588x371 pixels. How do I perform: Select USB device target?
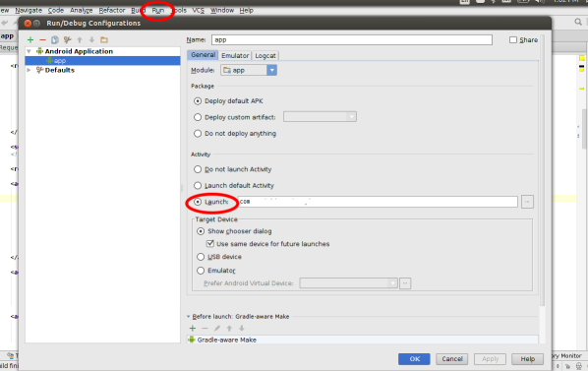click(201, 257)
